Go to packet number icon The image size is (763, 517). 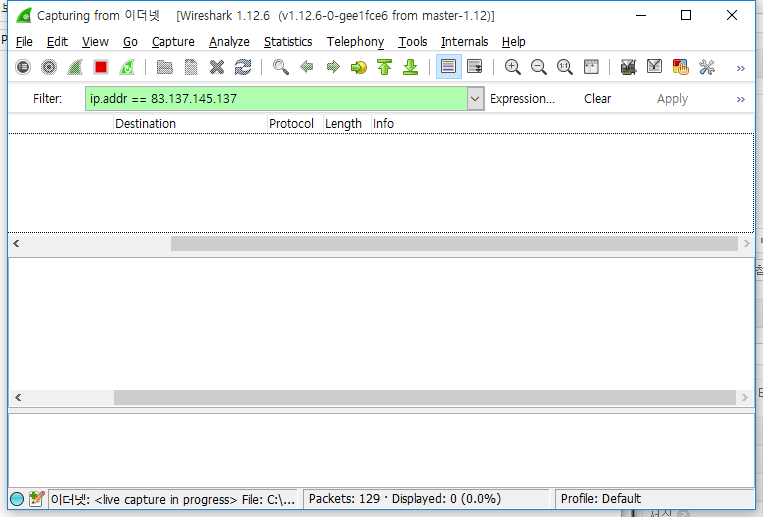tap(359, 67)
